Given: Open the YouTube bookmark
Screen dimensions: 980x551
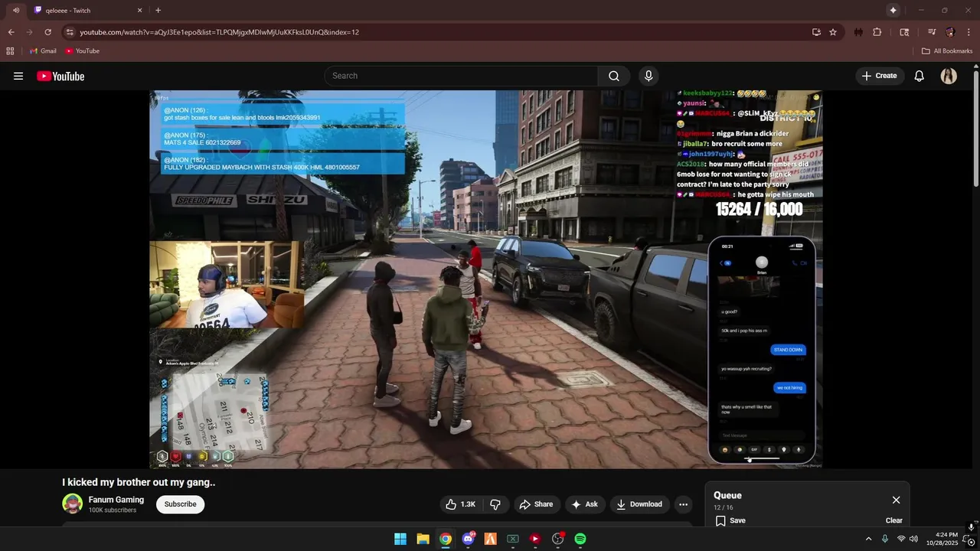Looking at the screenshot, I should click(82, 51).
